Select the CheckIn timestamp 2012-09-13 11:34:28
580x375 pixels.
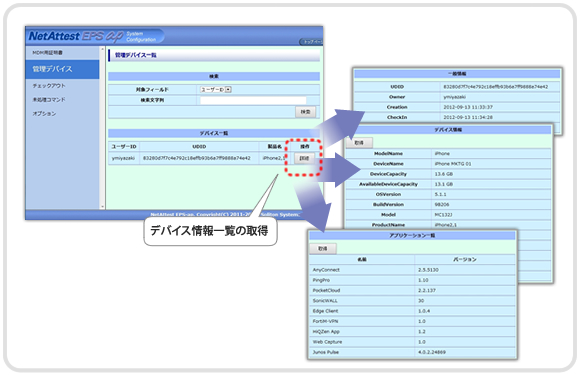(x=468, y=117)
